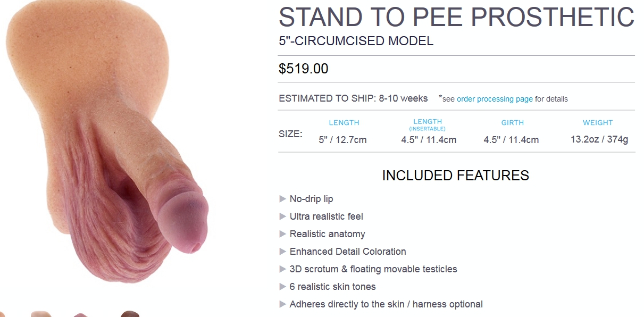Click the Estimated To Ship 8-10 weeks text

(x=353, y=98)
